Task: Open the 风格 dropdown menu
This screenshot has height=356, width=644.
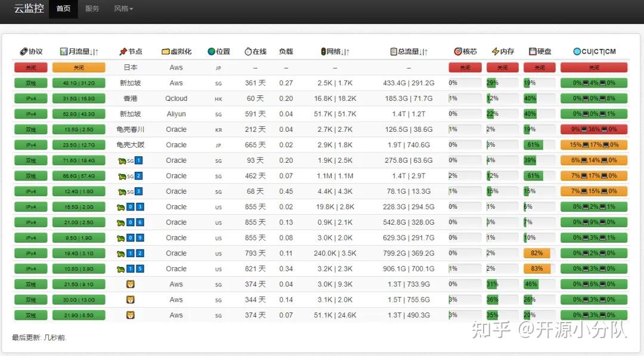Action: (123, 9)
